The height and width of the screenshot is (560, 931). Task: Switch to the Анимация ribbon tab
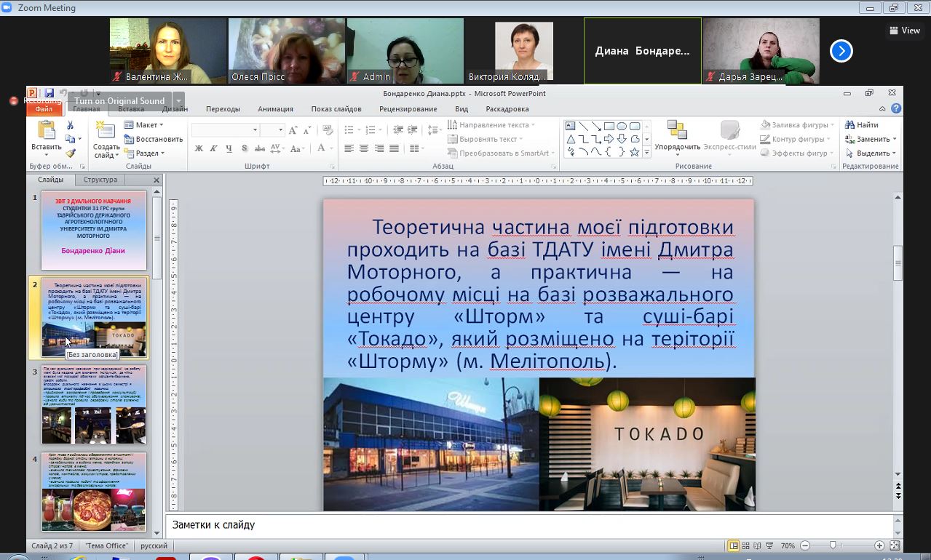click(275, 109)
